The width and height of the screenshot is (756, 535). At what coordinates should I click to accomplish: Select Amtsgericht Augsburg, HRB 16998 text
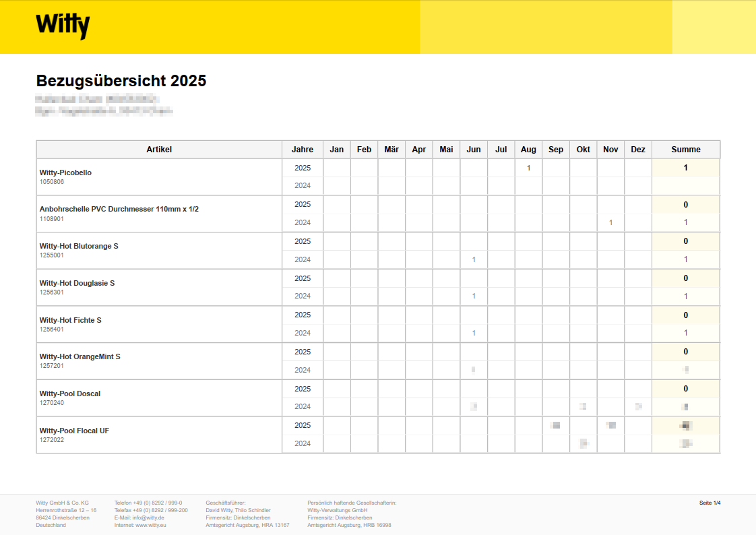[x=349, y=526]
